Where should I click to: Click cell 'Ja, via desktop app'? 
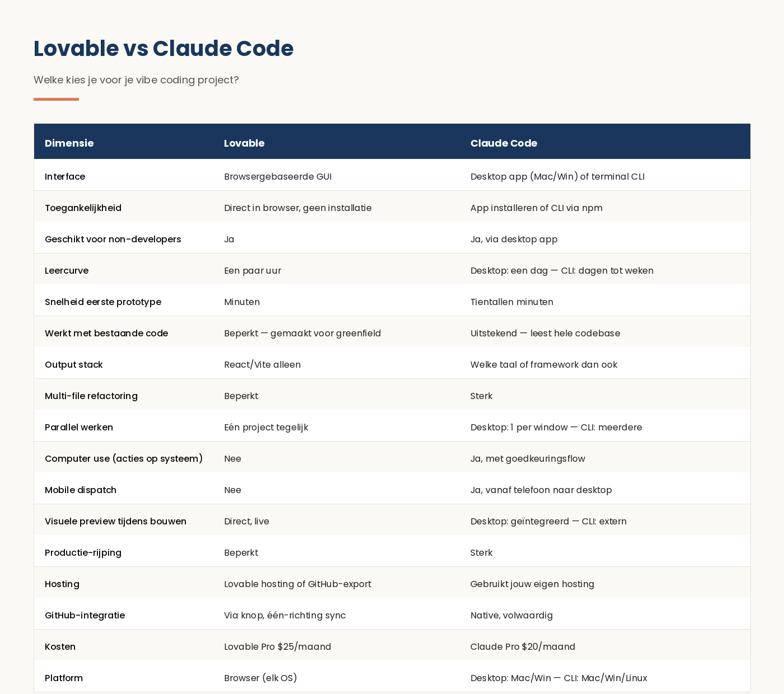click(x=514, y=240)
